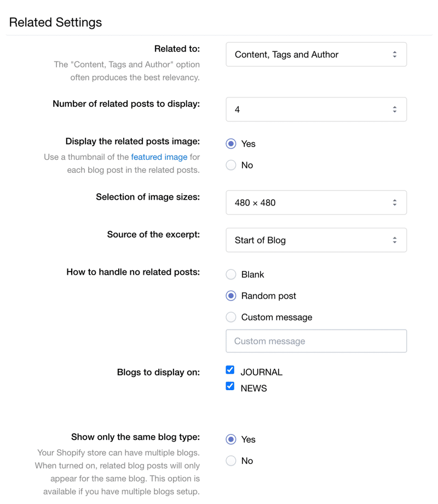Open the 'Source of the excerpt' dropdown
438x504 pixels.
pos(316,240)
